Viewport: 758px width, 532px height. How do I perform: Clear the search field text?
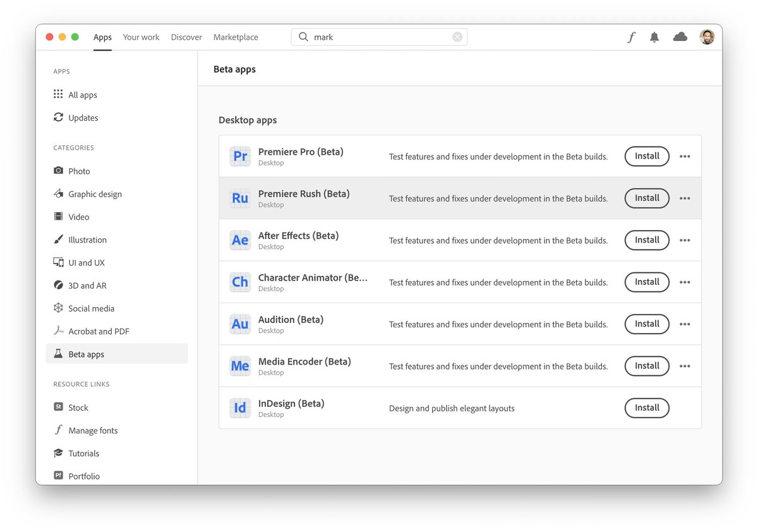click(457, 37)
